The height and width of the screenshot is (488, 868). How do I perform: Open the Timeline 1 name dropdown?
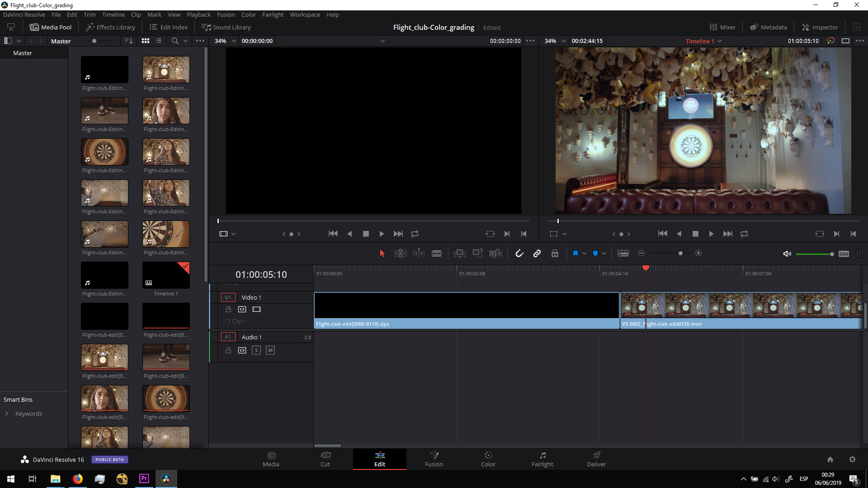point(719,41)
